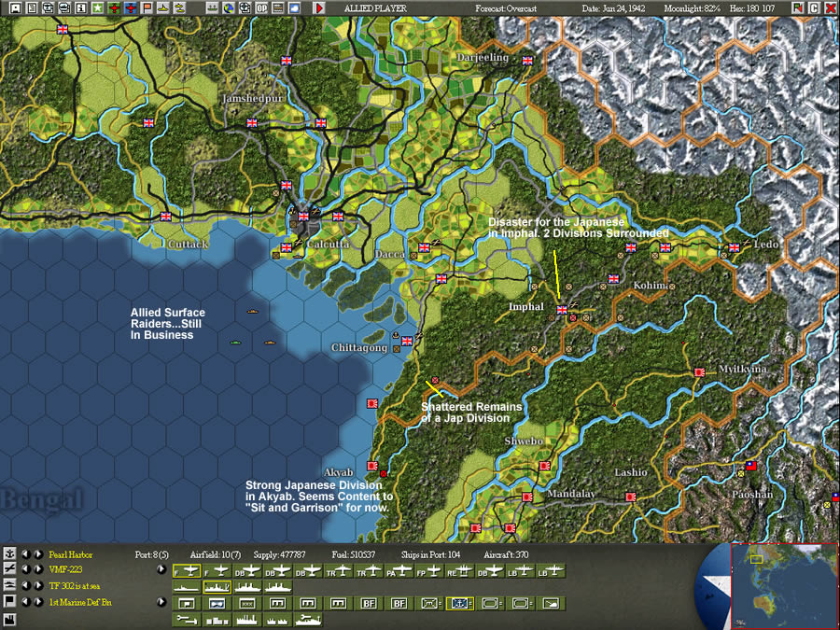Viewport: 840px width, 630px height.
Task: Click Pearl Harbor base name
Action: [x=71, y=554]
